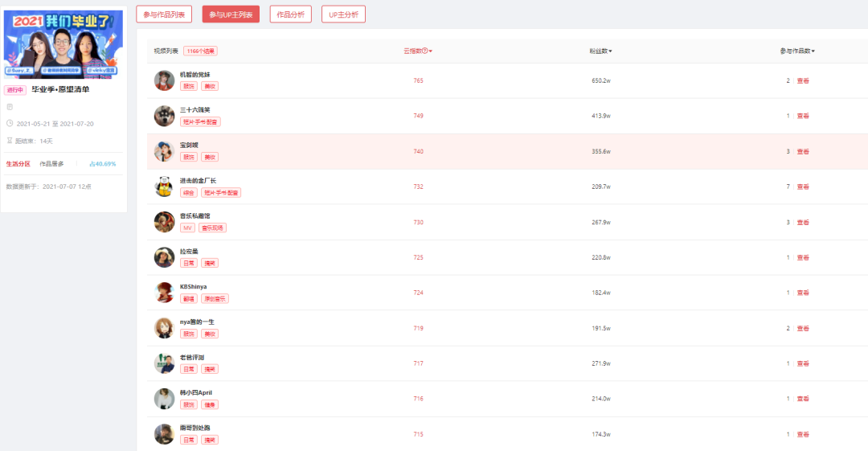Viewport: 868px width, 451px height.
Task: Click fan count 650.2w
Action: click(600, 81)
